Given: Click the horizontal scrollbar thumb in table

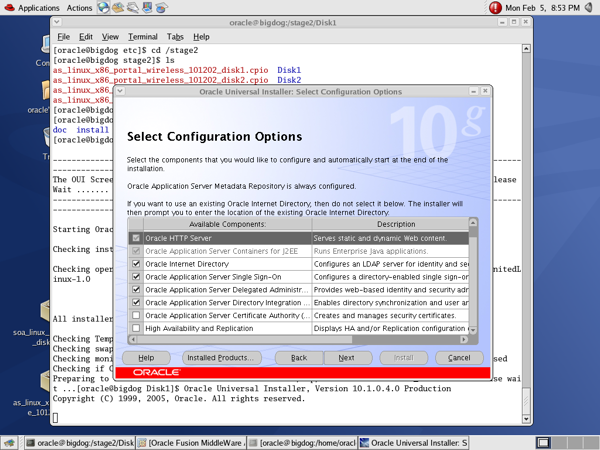Looking at the screenshot, I should pos(245,339).
